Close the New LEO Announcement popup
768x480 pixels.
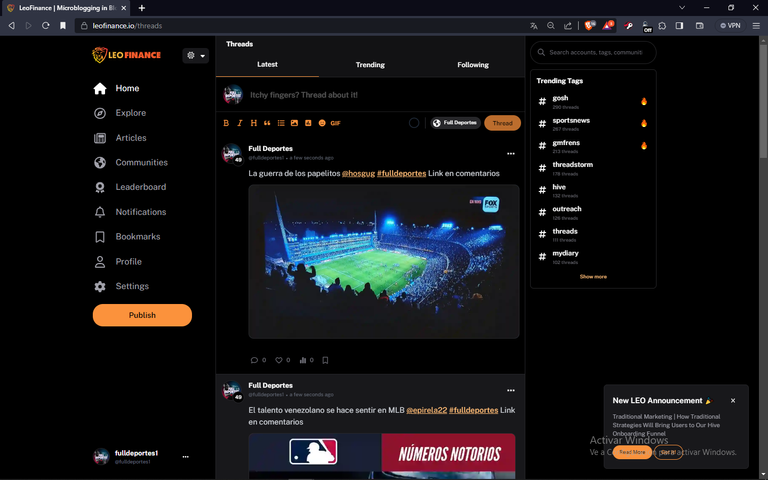pyautogui.click(x=733, y=401)
